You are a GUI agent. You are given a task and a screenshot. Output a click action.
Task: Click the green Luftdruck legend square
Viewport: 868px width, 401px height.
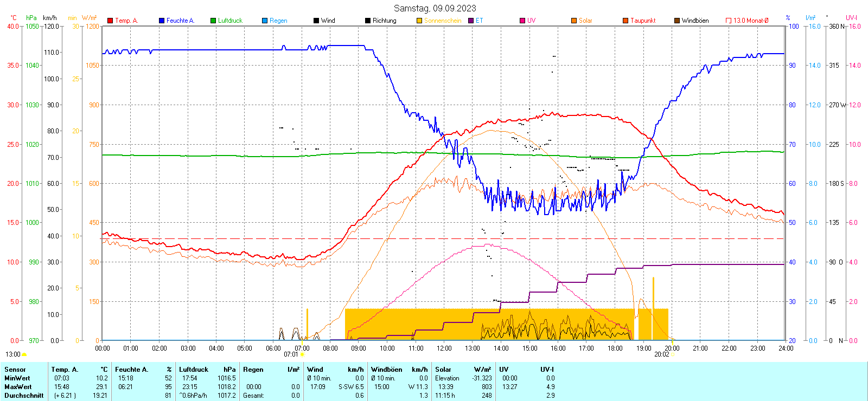pyautogui.click(x=213, y=21)
